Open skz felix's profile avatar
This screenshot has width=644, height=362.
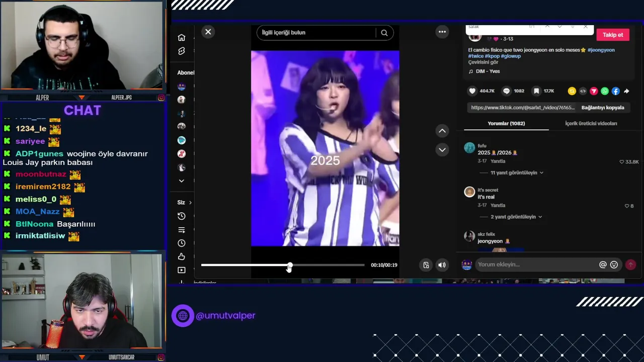click(469, 236)
